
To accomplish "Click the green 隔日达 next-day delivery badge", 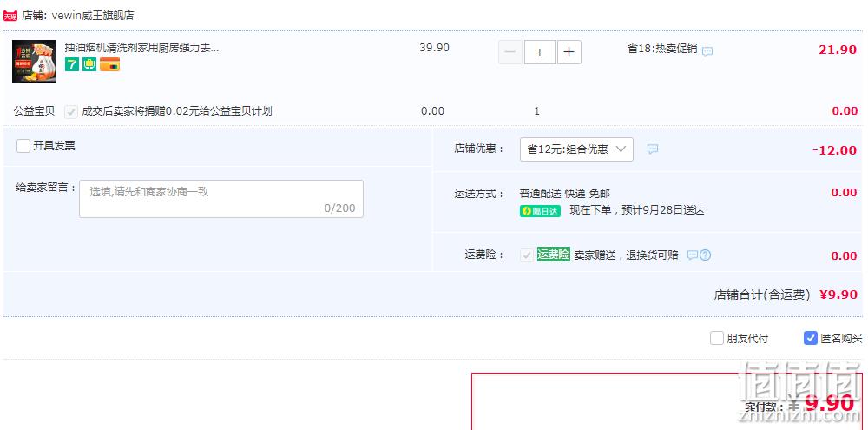I will point(540,211).
